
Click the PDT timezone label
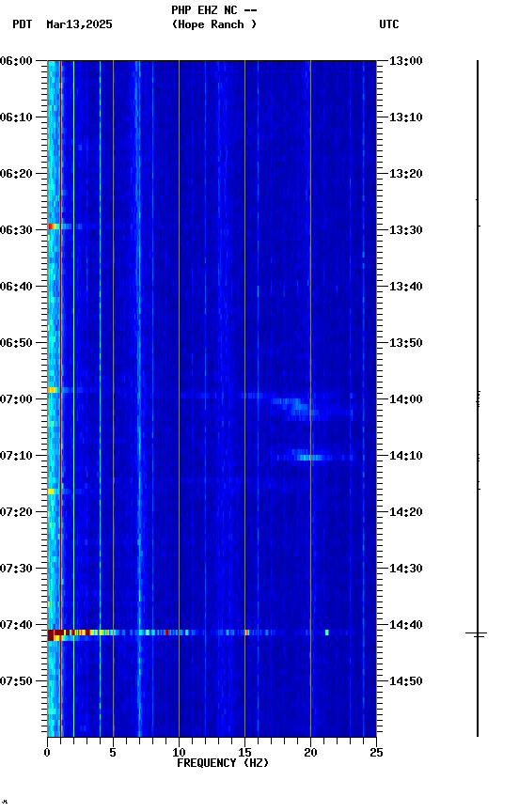[x=23, y=24]
